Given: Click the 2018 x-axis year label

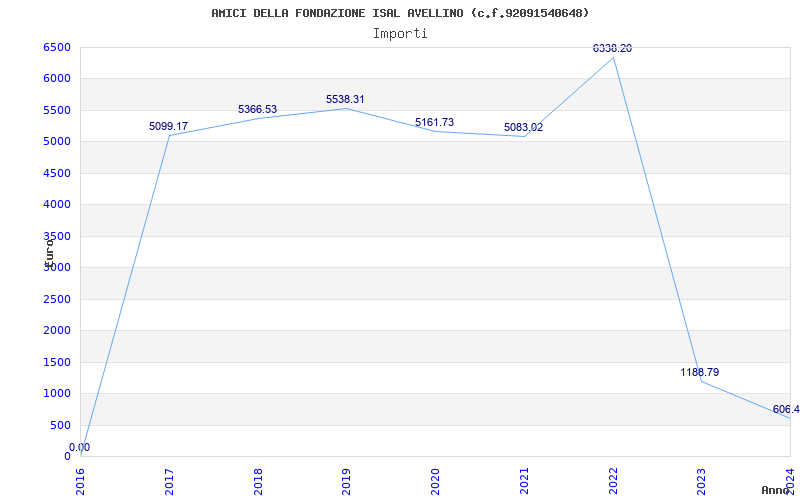Looking at the screenshot, I should tap(258, 482).
